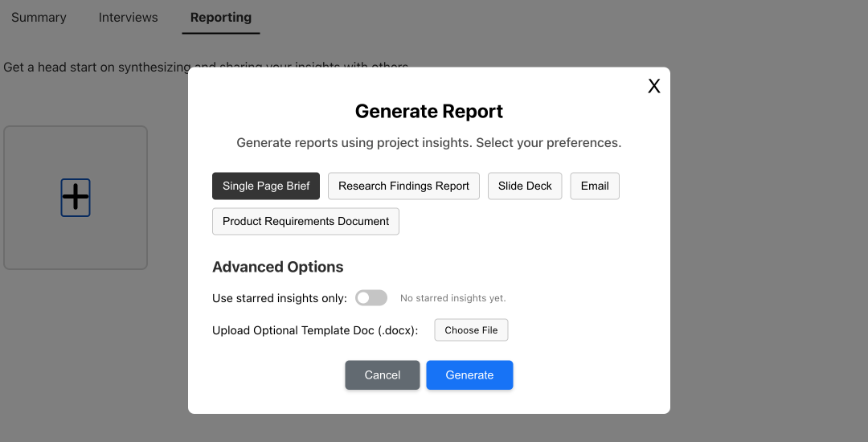Image resolution: width=868 pixels, height=442 pixels.
Task: Switch to the Summary tab
Action: point(39,18)
